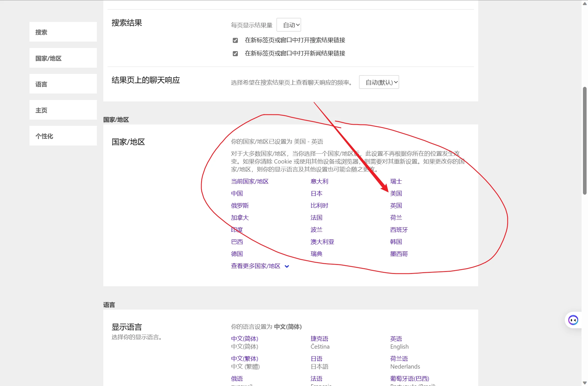This screenshot has width=588, height=386.
Task: Set display language to 中文(简体)
Action: click(245, 339)
